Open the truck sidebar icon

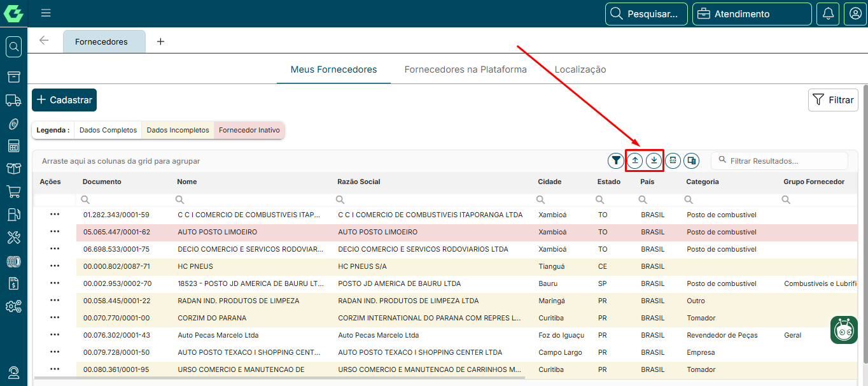point(13,100)
